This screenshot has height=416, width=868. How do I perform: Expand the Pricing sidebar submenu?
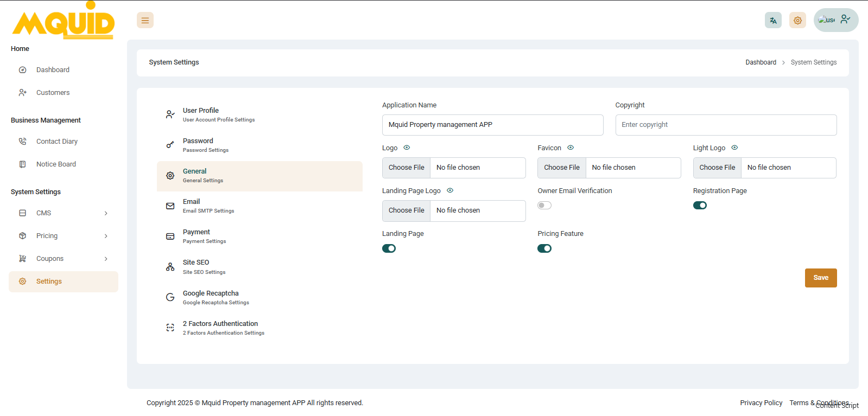(x=64, y=236)
